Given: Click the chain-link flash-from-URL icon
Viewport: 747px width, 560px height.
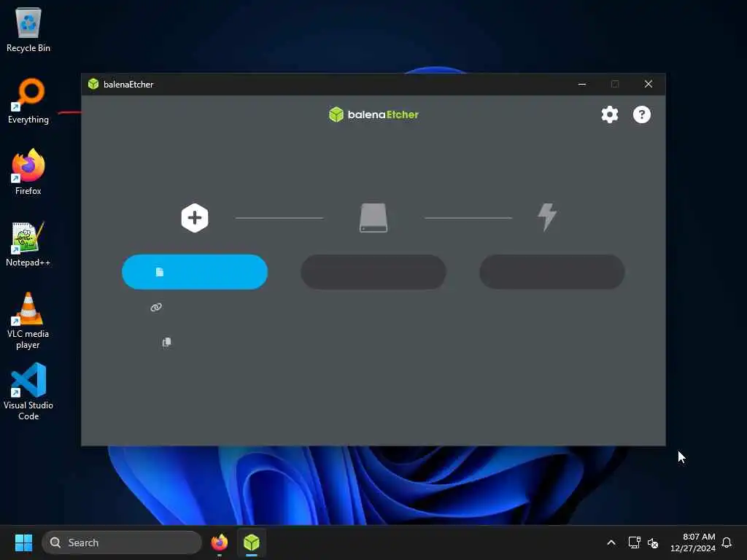Looking at the screenshot, I should [x=156, y=308].
